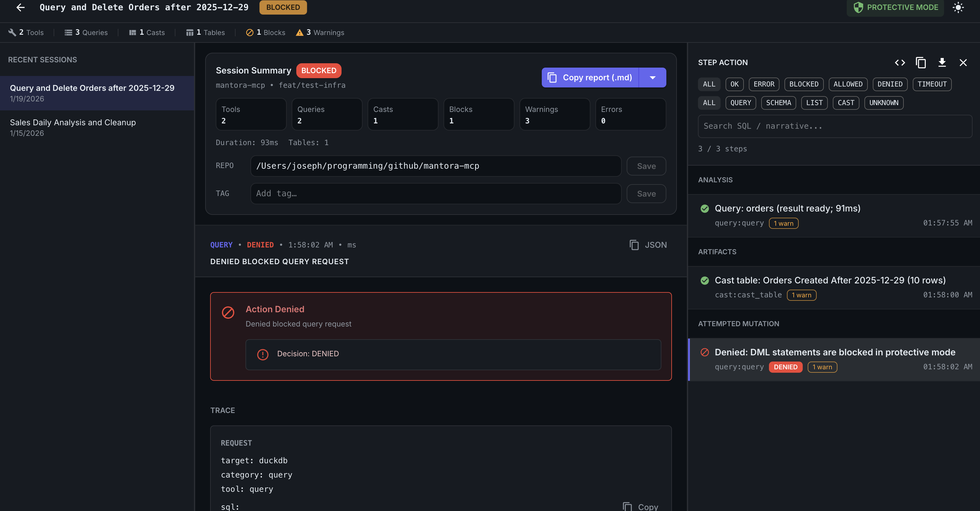Click the code view icon in Step Action
Viewport: 980px width, 511px height.
[900, 62]
